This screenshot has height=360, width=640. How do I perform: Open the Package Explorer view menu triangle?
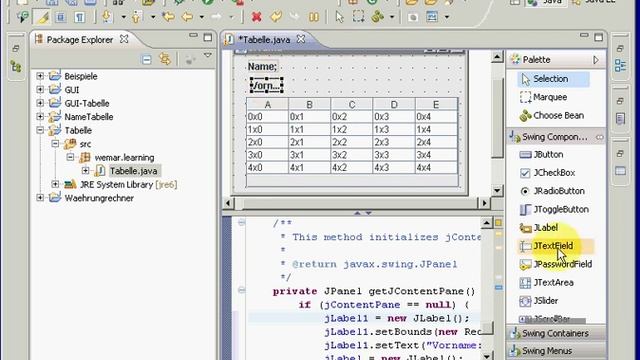(x=208, y=56)
